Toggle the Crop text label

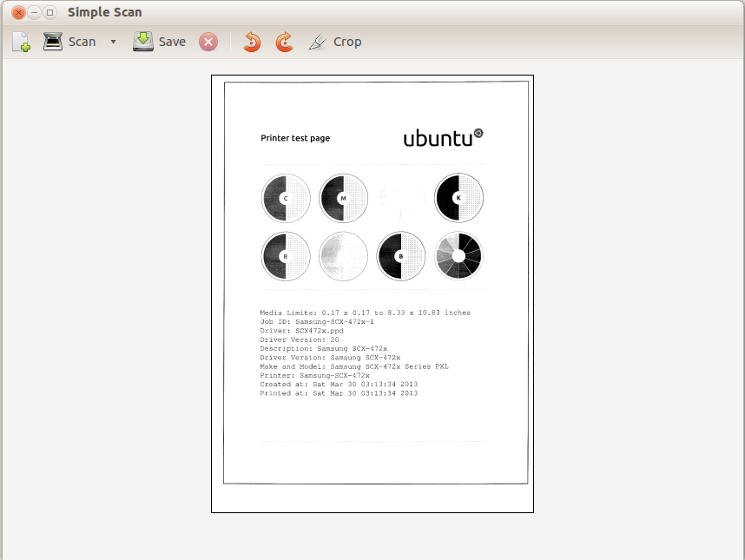click(347, 42)
